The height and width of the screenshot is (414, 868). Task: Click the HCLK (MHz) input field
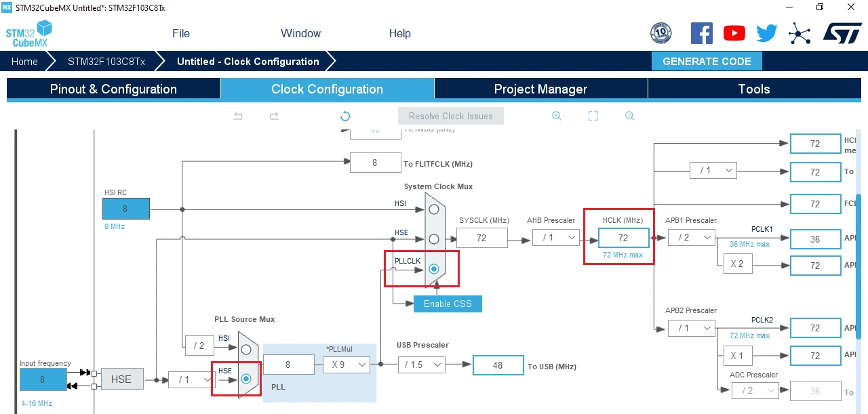(623, 238)
